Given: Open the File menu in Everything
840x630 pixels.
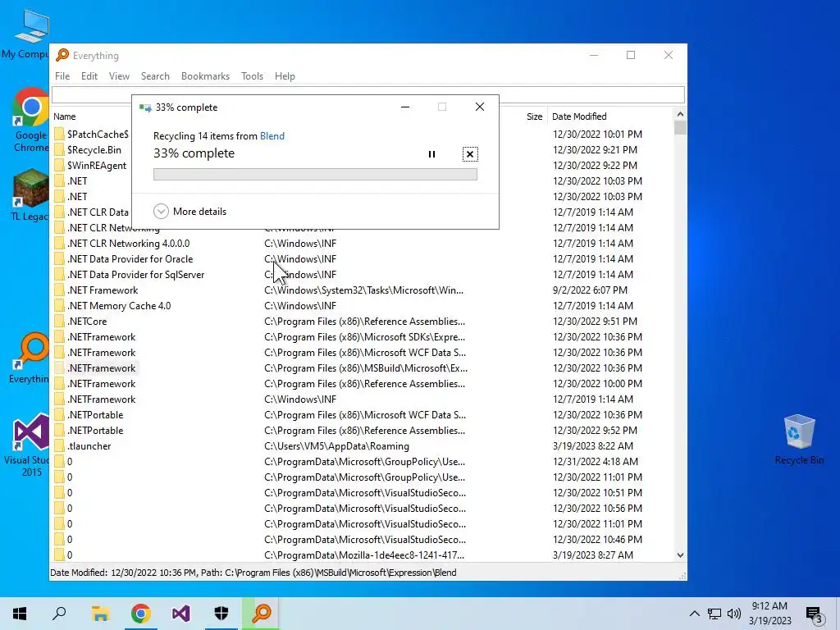Looking at the screenshot, I should pos(62,76).
